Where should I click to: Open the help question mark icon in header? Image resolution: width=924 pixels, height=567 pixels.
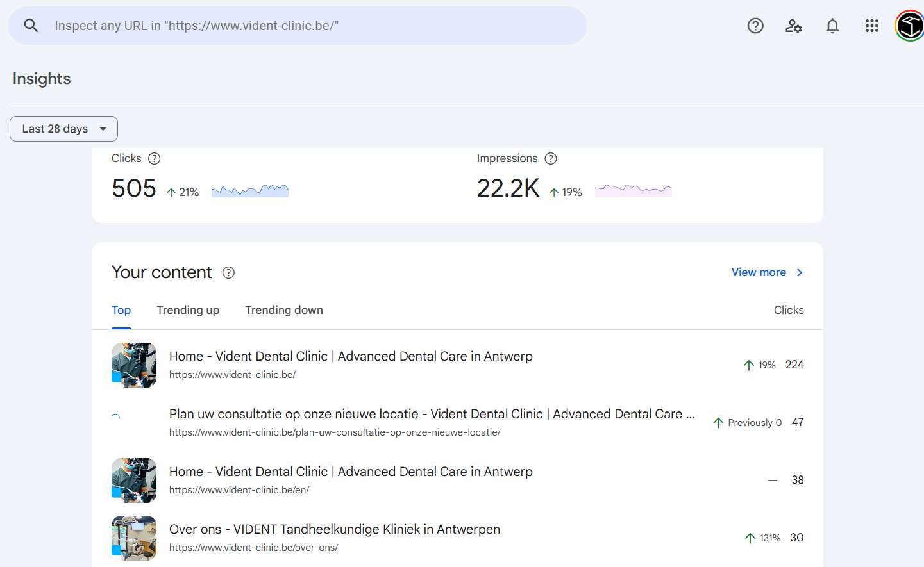755,26
